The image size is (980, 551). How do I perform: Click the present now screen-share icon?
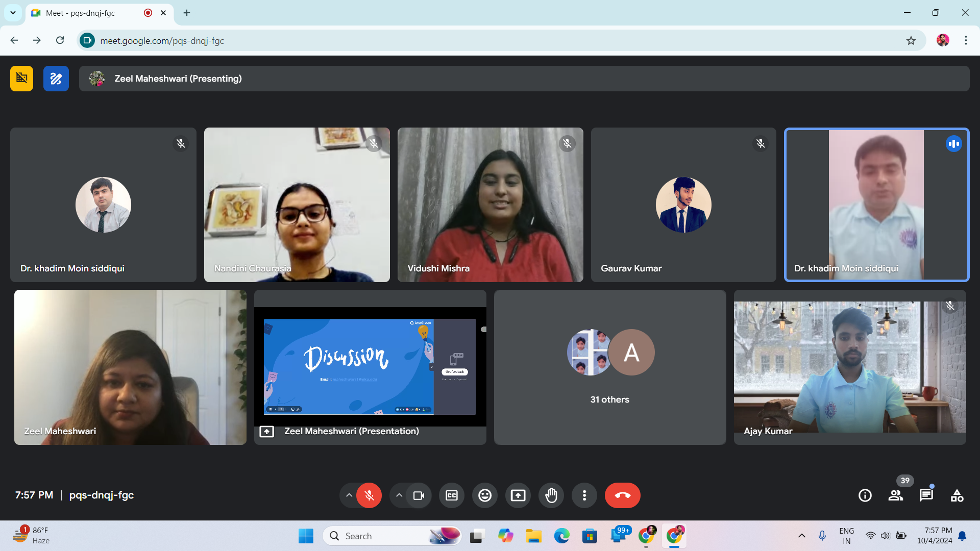point(518,495)
